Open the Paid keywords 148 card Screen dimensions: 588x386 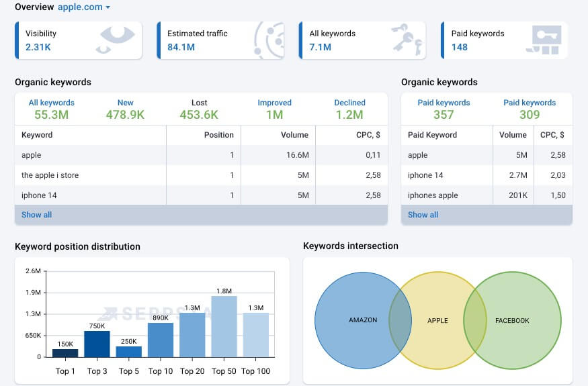(505, 40)
